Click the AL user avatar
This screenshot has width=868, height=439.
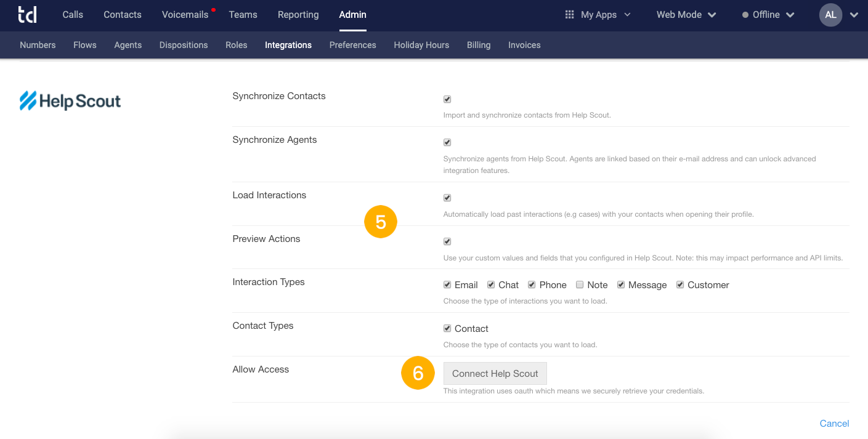830,15
